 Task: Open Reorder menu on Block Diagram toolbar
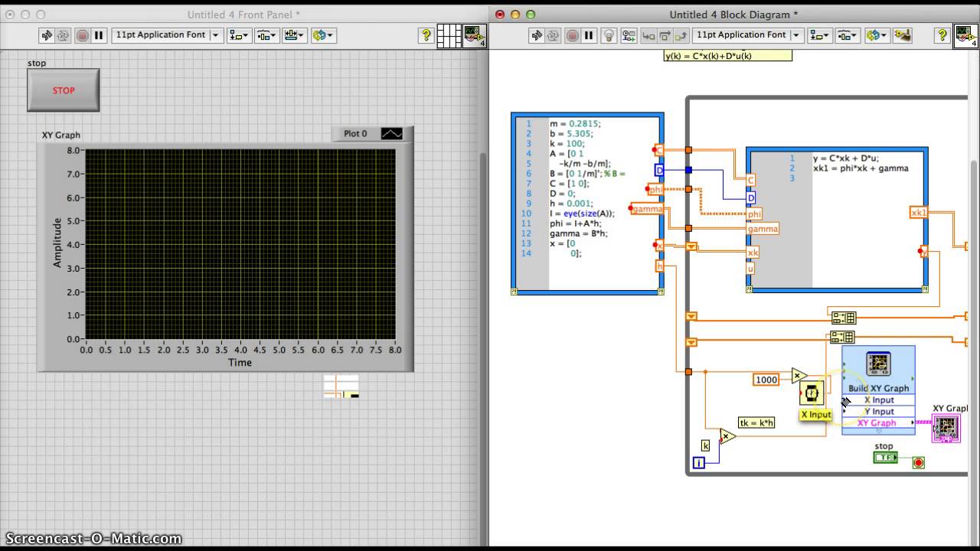(876, 35)
